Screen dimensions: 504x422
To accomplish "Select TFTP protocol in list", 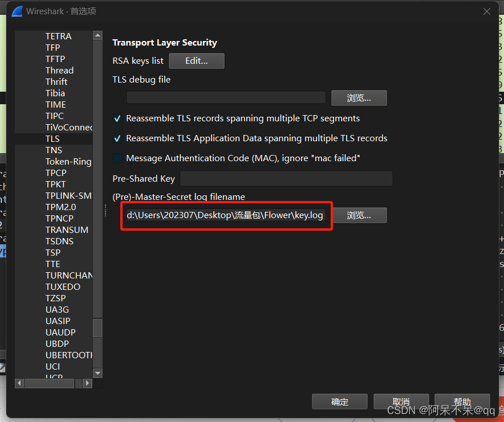I will point(55,59).
